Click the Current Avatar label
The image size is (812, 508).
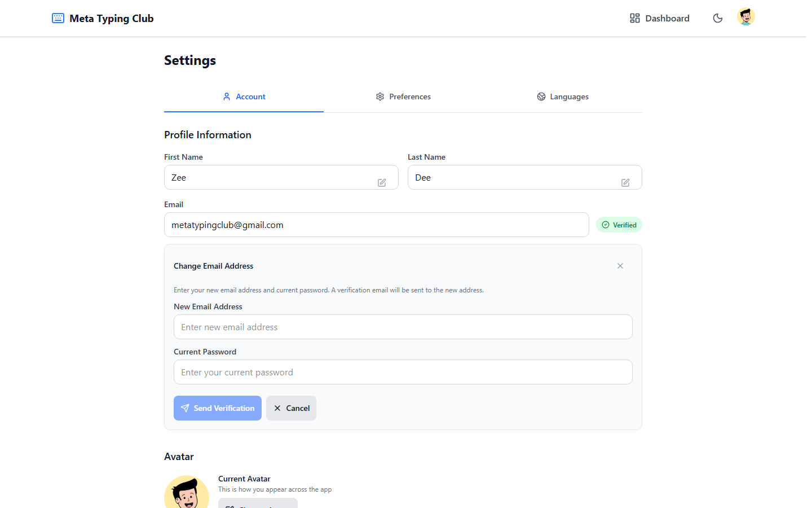[x=244, y=479]
